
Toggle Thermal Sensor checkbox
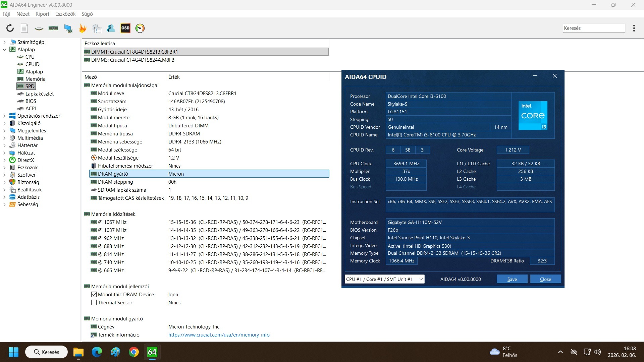[94, 302]
